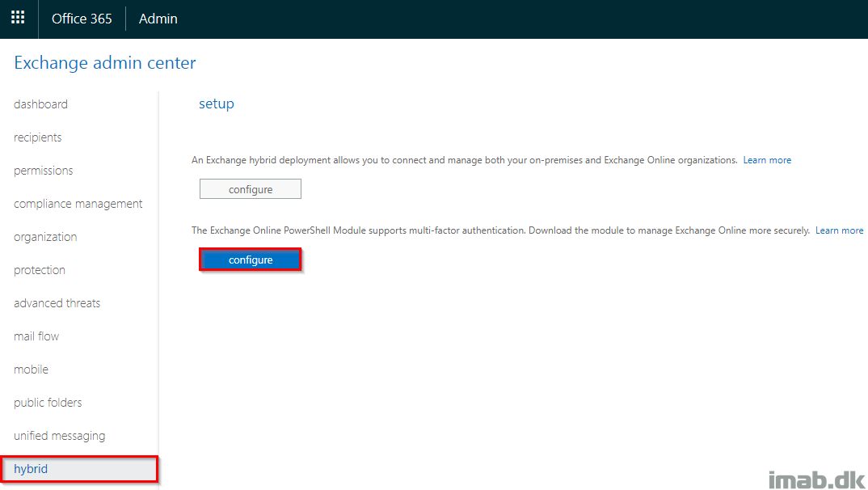Click the hybrid deployment description text
Screen dimensions: 868x490
[x=465, y=160]
